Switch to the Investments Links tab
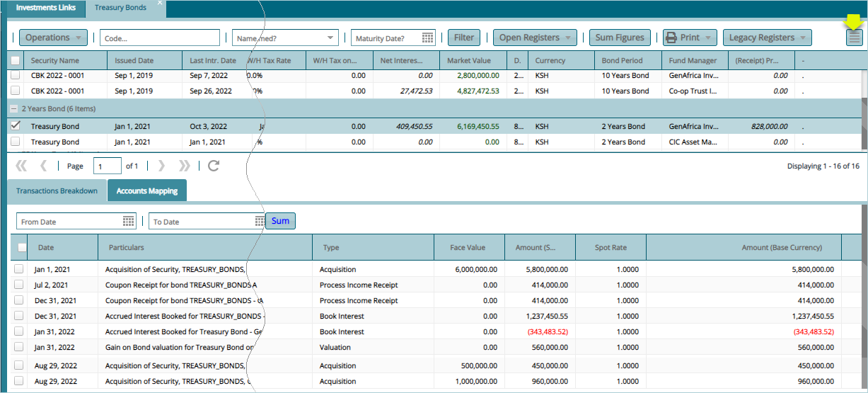The width and height of the screenshot is (868, 393). click(46, 8)
